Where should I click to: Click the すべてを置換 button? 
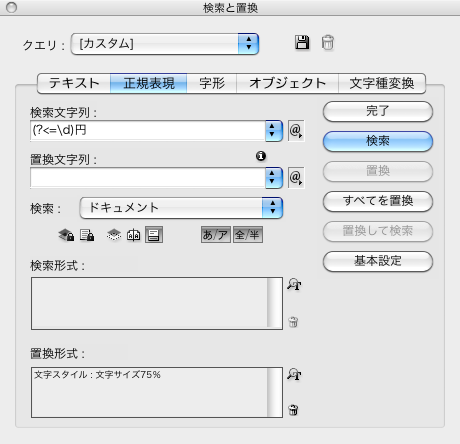pos(378,201)
